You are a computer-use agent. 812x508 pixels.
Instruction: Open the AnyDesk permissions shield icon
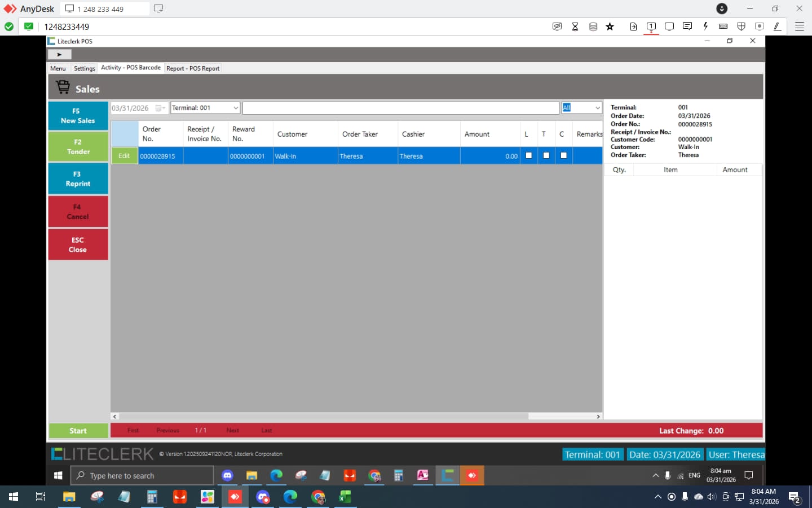pyautogui.click(x=741, y=27)
